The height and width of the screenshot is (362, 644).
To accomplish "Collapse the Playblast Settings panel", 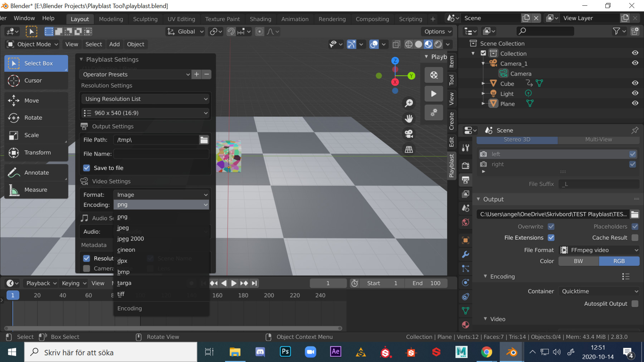I will tap(81, 59).
